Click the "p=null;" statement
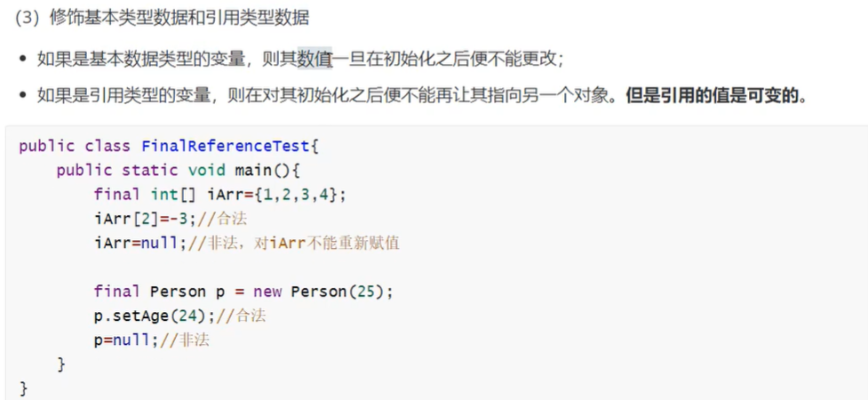Image resolution: width=868 pixels, height=400 pixels. pos(127,340)
